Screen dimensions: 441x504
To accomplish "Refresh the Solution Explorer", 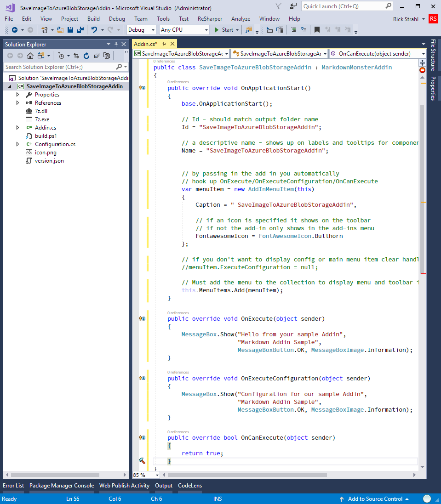I will click(x=86, y=56).
